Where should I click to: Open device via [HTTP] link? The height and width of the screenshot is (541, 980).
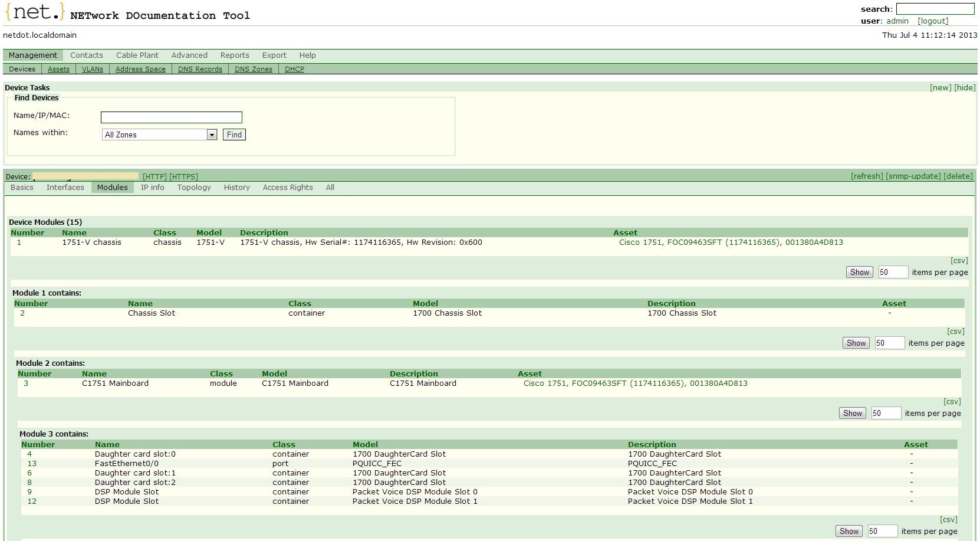tap(154, 176)
